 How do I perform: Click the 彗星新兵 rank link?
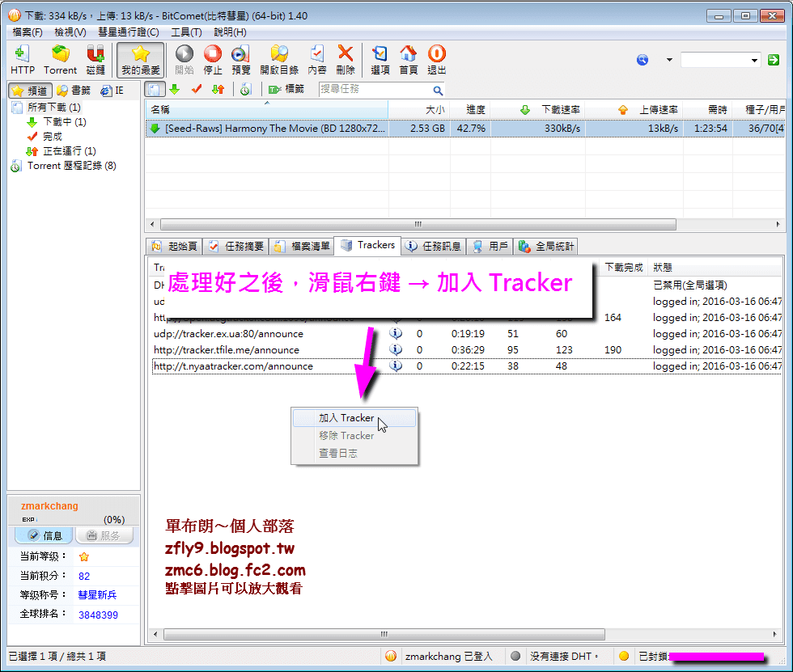(98, 594)
